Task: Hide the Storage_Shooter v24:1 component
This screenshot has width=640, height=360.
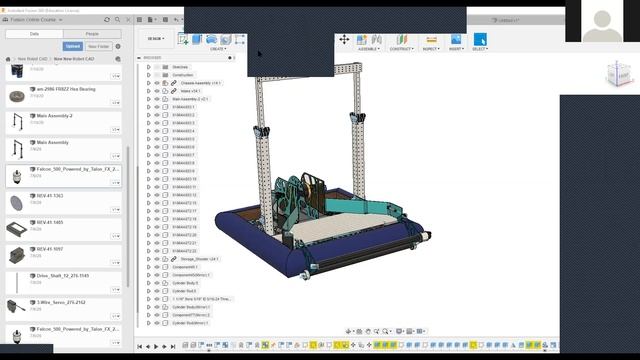Action: (x=157, y=259)
